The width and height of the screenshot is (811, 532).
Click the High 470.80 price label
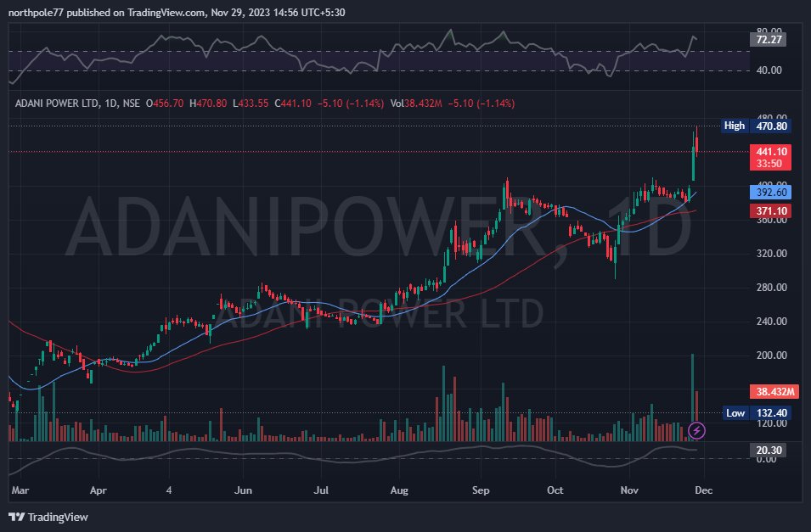pyautogui.click(x=756, y=126)
